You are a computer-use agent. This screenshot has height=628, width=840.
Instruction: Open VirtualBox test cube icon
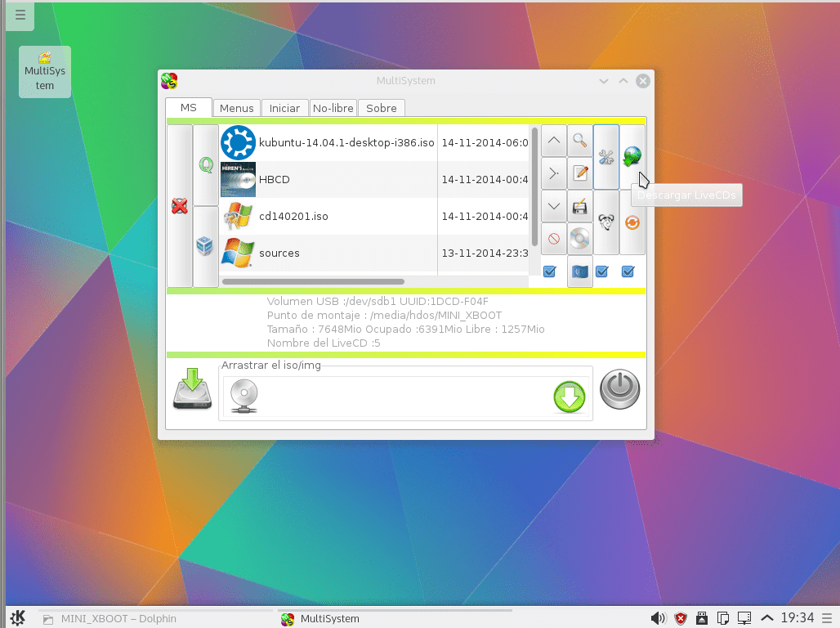coord(206,246)
